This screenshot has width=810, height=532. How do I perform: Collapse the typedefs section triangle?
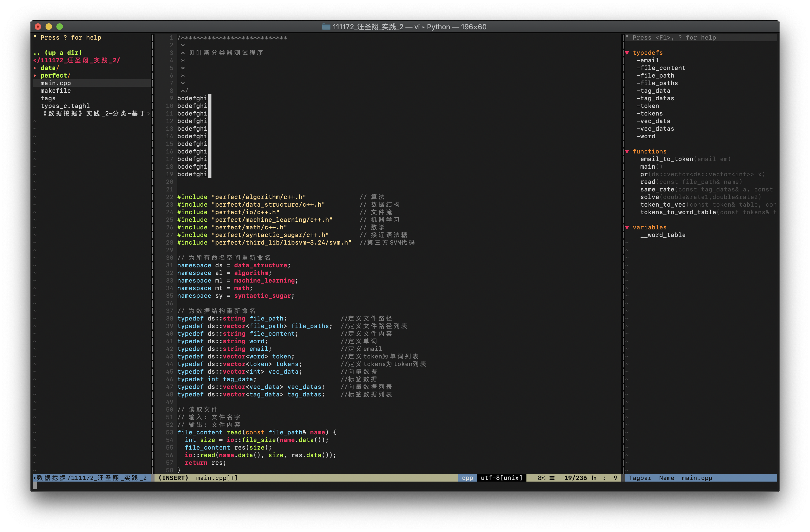click(627, 53)
